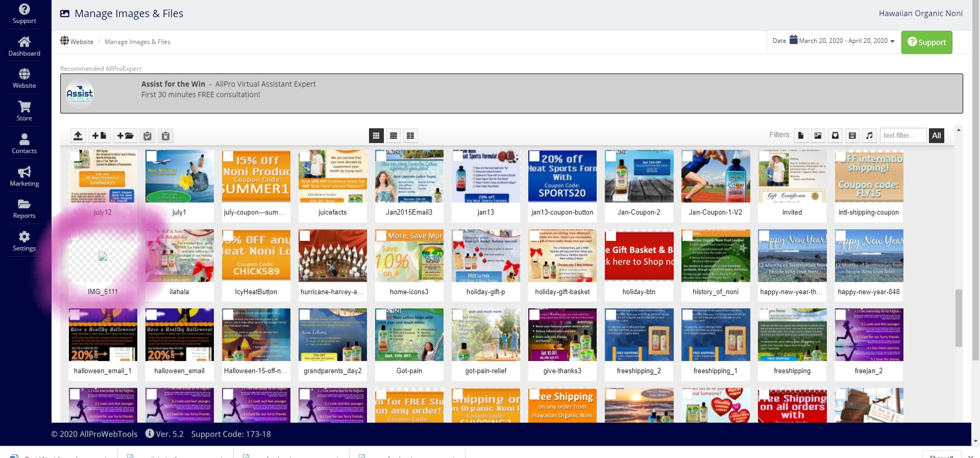Click the got-pain-relief file name
The width and height of the screenshot is (980, 458).
coord(485,371)
